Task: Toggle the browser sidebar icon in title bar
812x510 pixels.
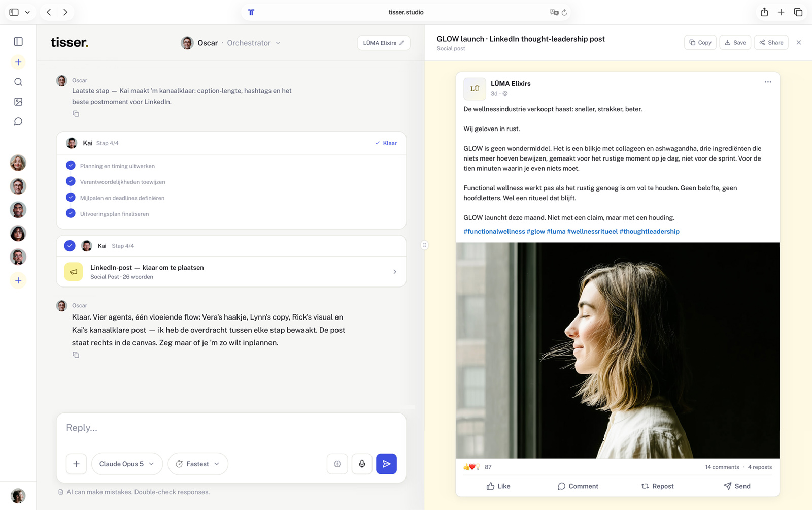Action: pos(14,12)
